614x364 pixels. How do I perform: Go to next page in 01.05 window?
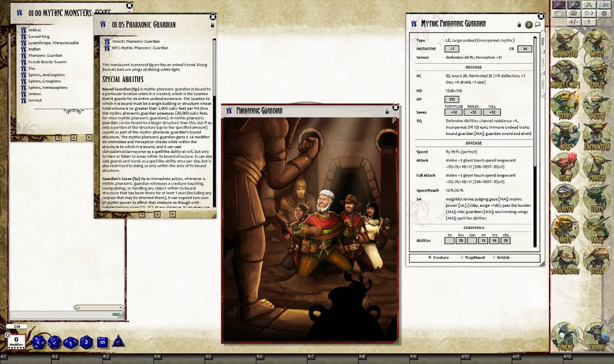[173, 214]
